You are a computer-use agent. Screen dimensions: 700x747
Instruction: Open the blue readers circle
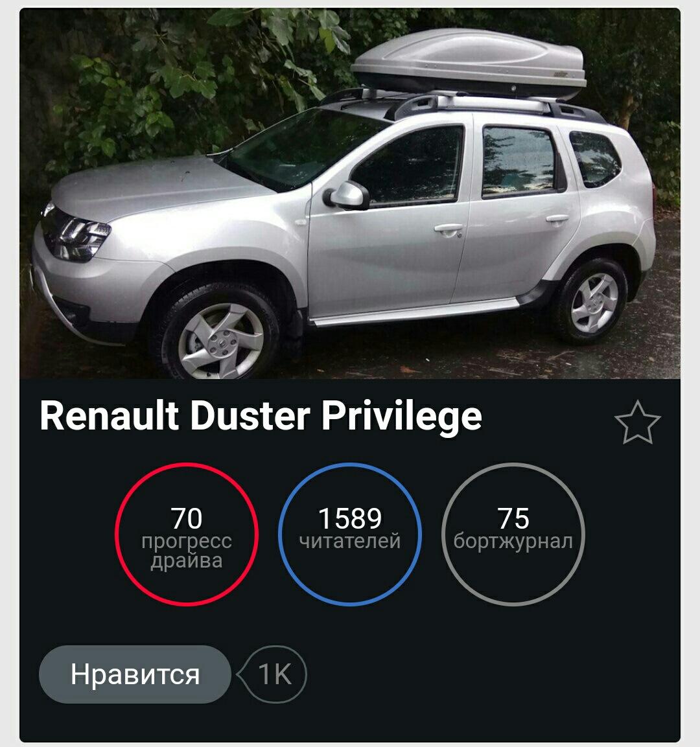(x=350, y=534)
